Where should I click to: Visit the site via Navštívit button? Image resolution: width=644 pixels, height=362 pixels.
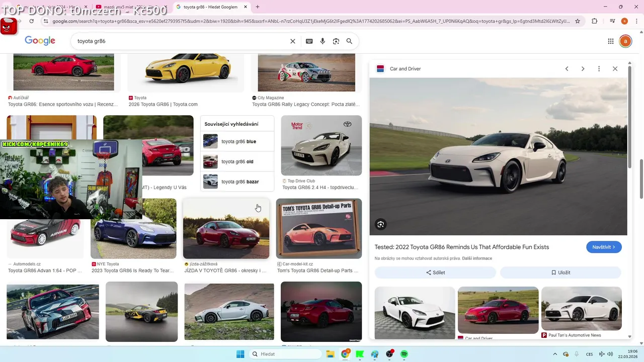click(x=604, y=247)
